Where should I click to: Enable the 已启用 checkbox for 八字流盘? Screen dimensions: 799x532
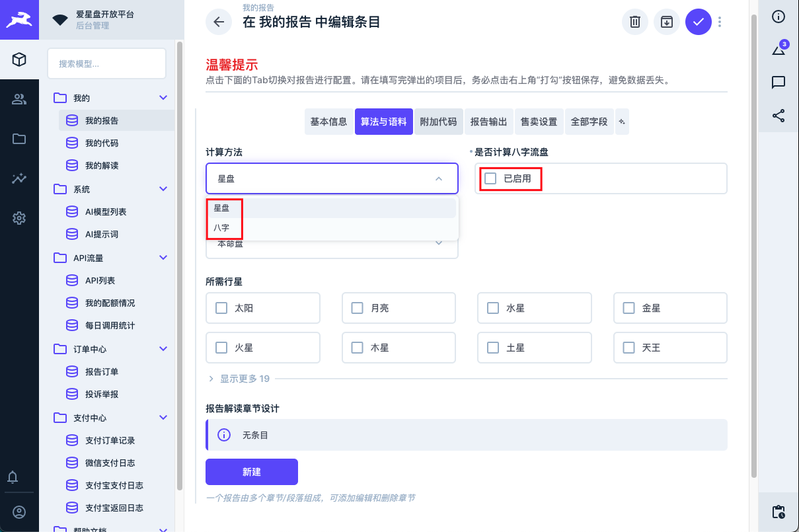click(490, 178)
